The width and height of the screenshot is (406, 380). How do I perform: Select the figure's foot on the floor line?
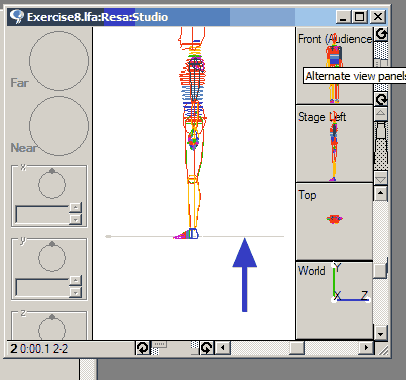186,234
